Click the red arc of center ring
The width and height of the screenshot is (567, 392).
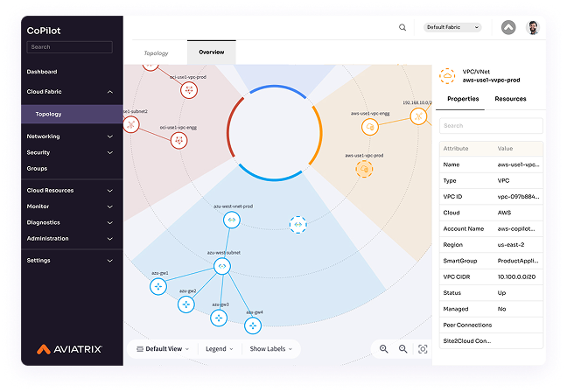coord(229,129)
